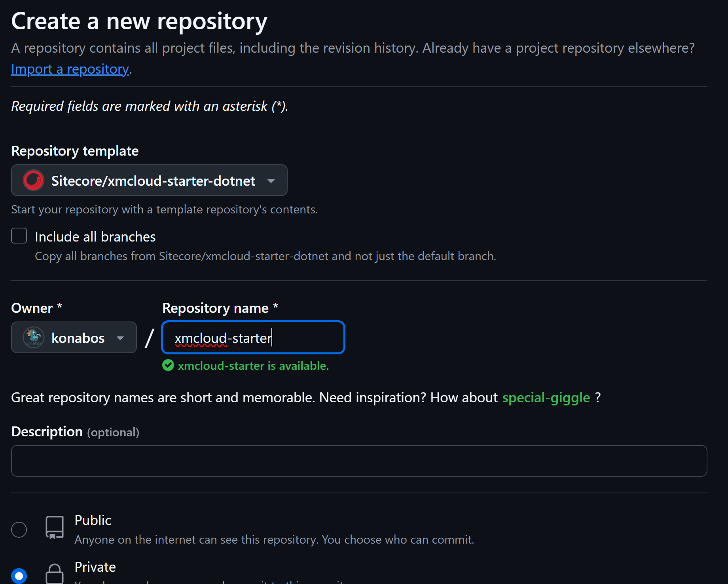Click the Private lock icon

pos(55,574)
